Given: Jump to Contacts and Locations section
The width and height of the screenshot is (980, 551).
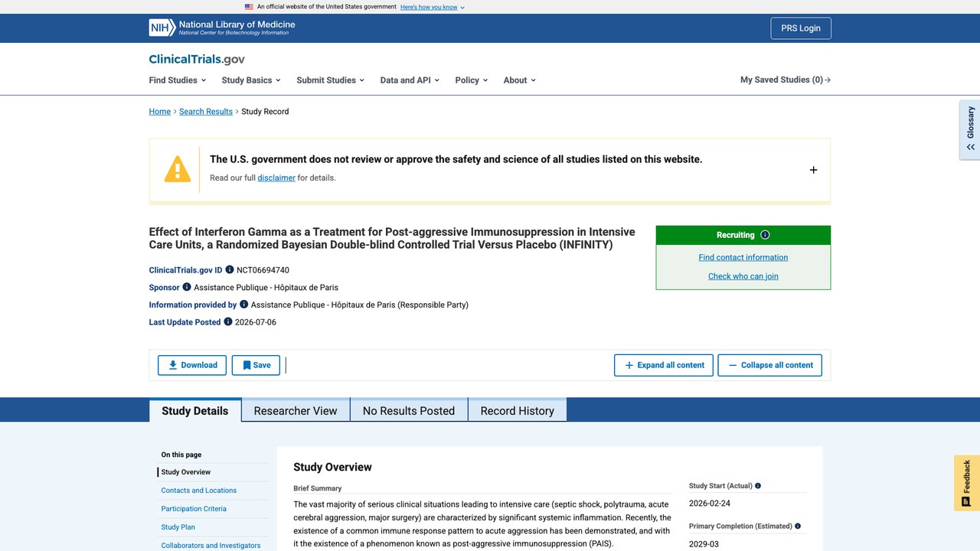Looking at the screenshot, I should pos(199,491).
